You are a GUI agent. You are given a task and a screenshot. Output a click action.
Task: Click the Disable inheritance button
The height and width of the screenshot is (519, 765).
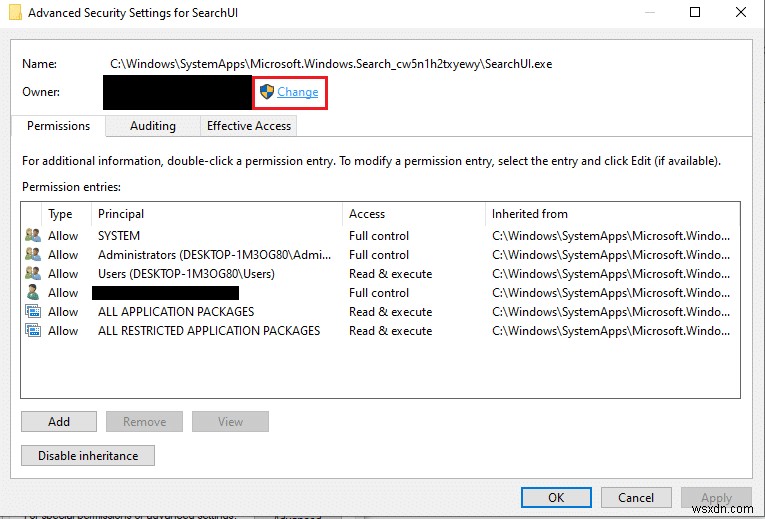(x=88, y=456)
